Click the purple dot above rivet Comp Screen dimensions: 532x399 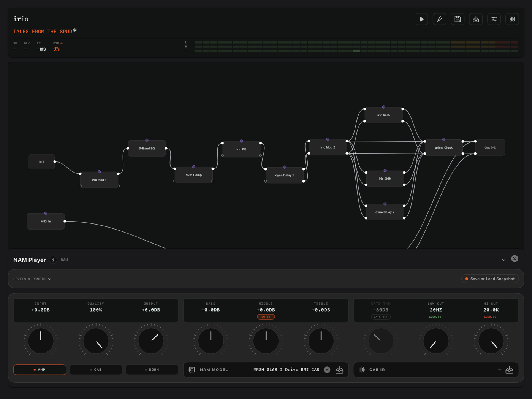[194, 167]
